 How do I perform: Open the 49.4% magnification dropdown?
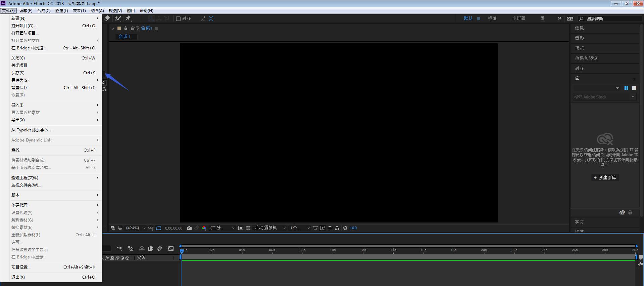[136, 228]
